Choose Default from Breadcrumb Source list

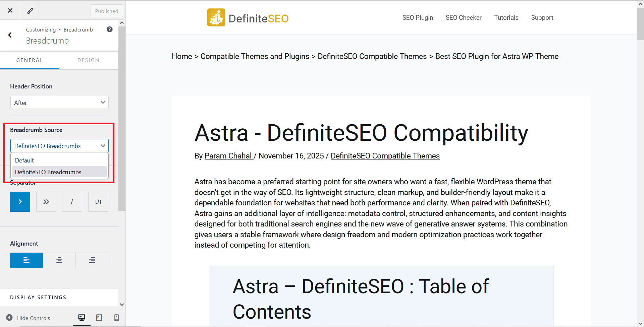[24, 160]
